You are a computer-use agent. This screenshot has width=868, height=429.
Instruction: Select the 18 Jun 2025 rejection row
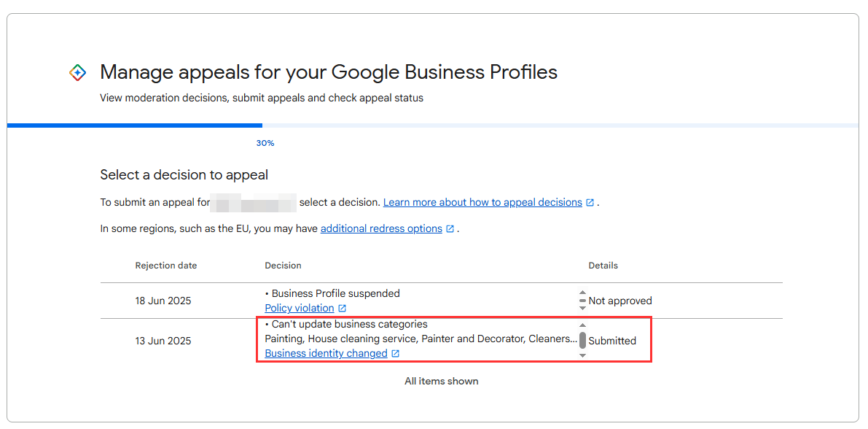[441, 301]
